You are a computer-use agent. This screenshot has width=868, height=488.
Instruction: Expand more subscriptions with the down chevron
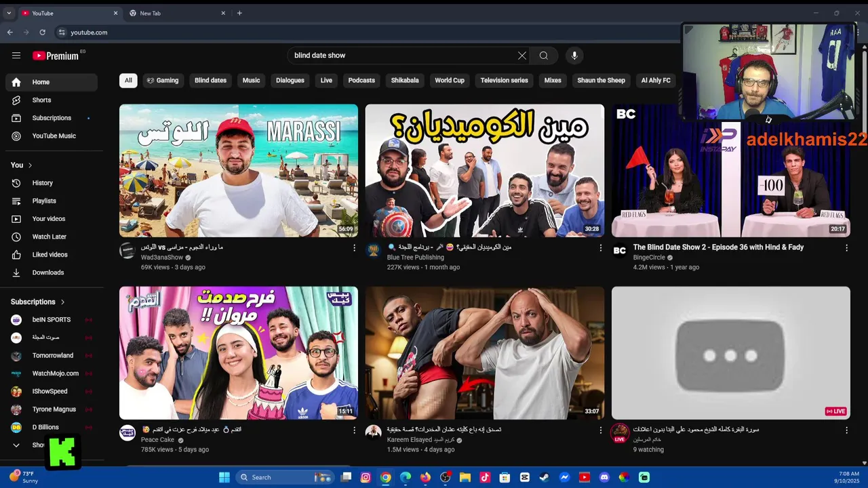tap(16, 445)
